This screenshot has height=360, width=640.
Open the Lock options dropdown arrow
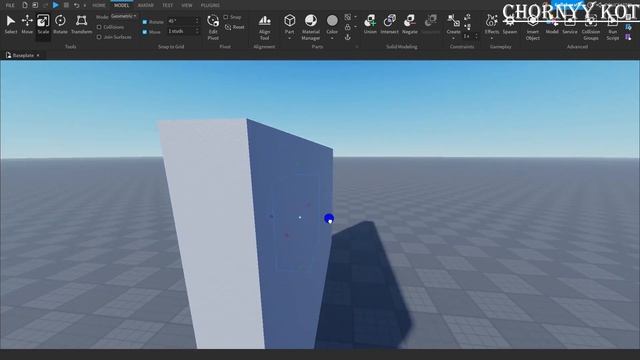coord(355,27)
